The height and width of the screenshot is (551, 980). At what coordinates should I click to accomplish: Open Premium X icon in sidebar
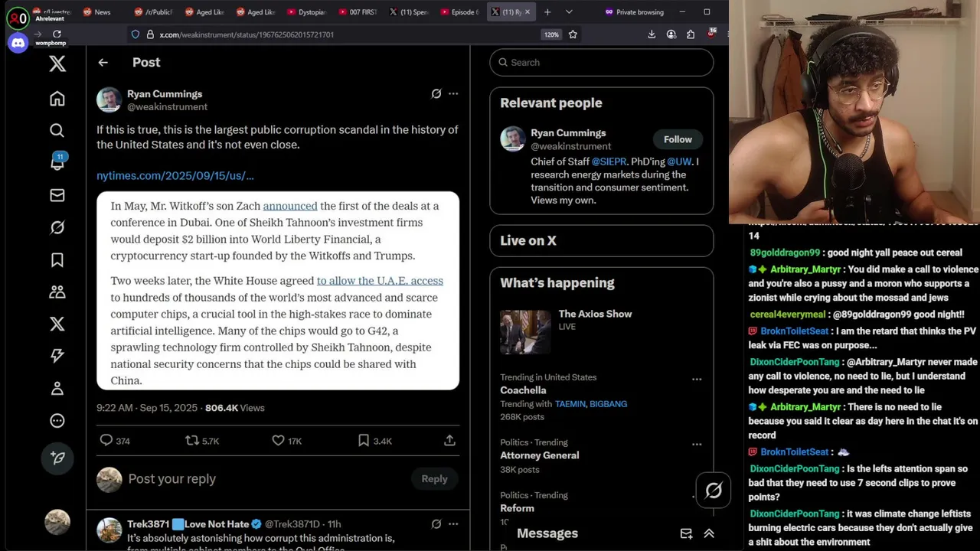(x=57, y=324)
